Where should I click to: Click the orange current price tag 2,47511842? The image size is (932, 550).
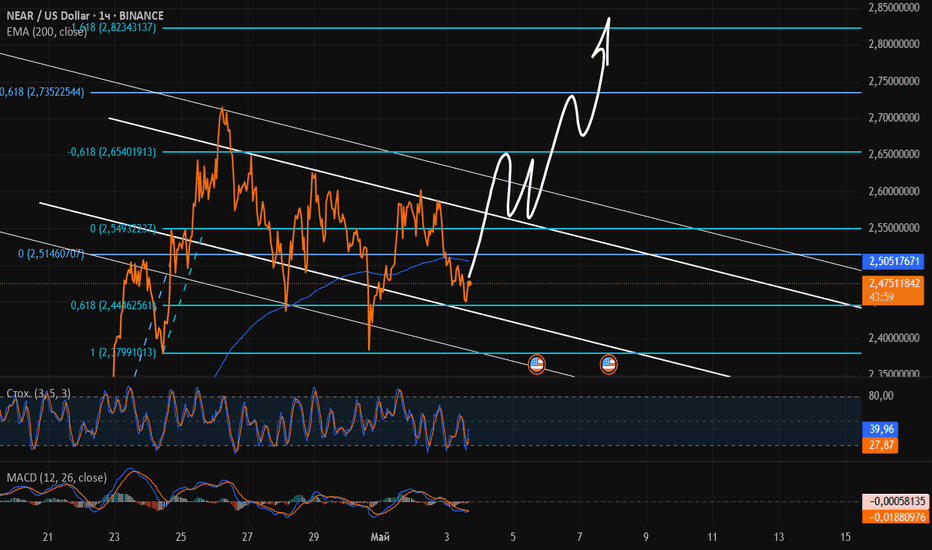coord(893,283)
